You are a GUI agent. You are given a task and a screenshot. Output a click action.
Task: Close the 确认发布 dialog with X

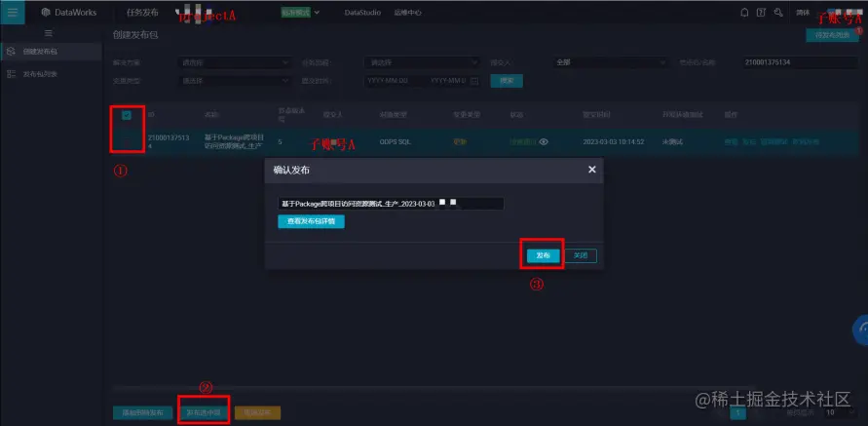[591, 170]
